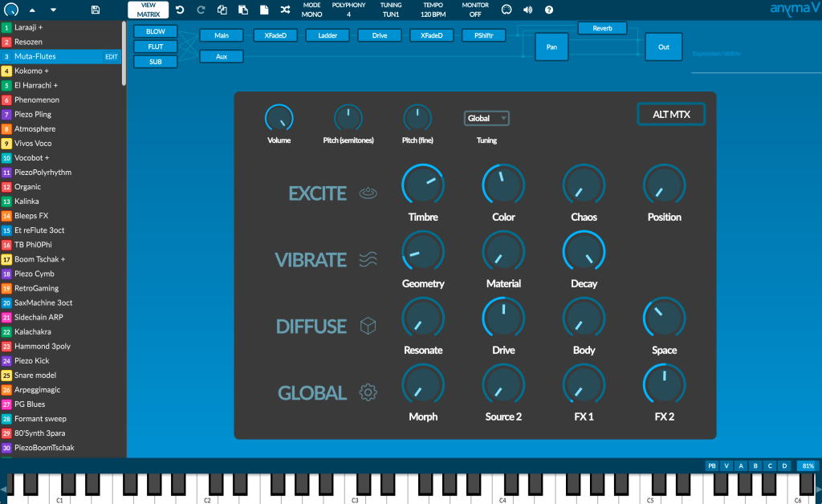Select the copy patch icon
This screenshot has height=504, width=822.
tap(223, 10)
